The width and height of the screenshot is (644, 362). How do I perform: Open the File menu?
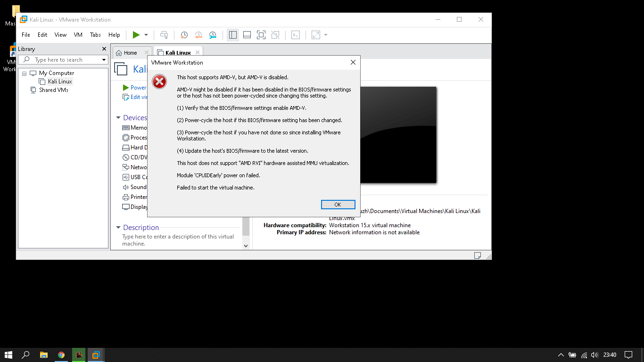pos(26,35)
